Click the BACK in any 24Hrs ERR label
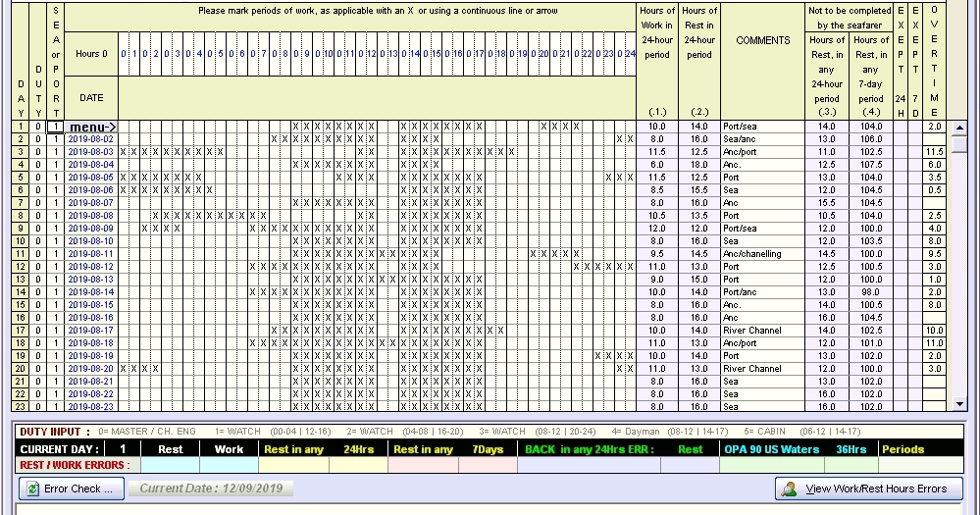The height and width of the screenshot is (515, 980). [x=589, y=449]
